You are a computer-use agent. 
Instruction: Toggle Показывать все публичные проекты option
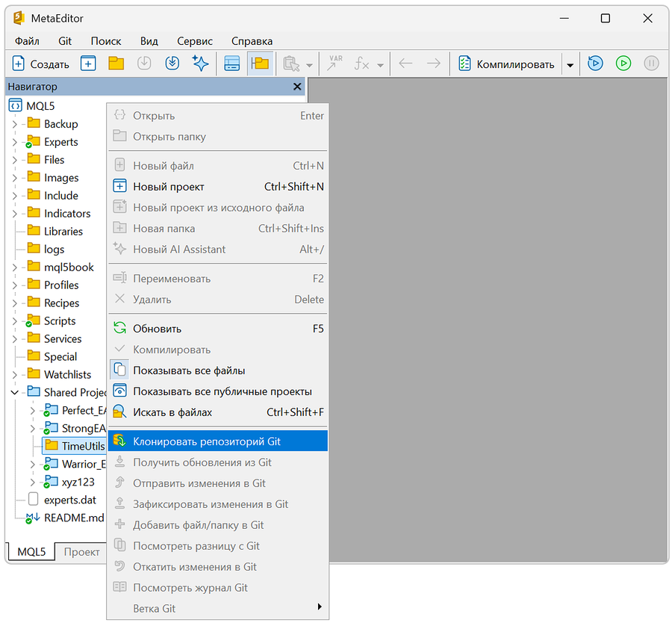point(218,391)
